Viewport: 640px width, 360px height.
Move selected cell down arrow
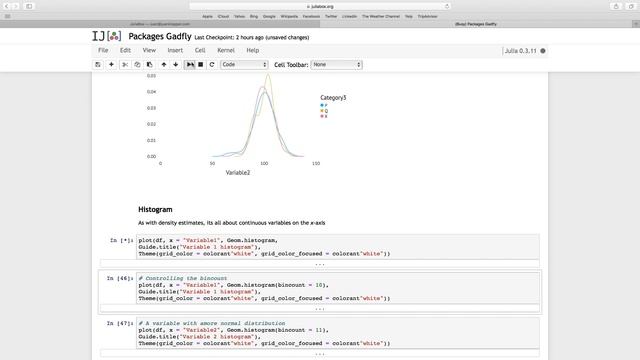pos(176,64)
